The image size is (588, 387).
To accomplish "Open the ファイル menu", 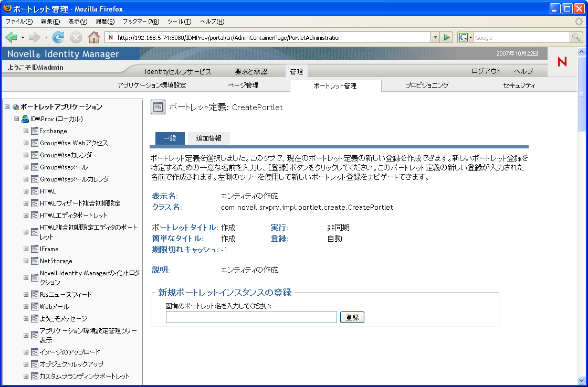I will pos(19,21).
